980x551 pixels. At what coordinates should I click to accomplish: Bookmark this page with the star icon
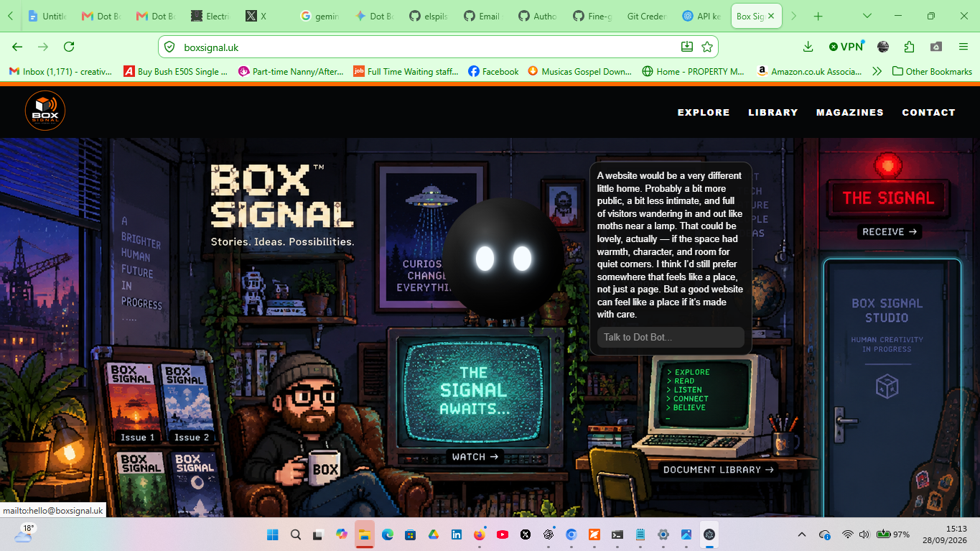click(x=707, y=47)
